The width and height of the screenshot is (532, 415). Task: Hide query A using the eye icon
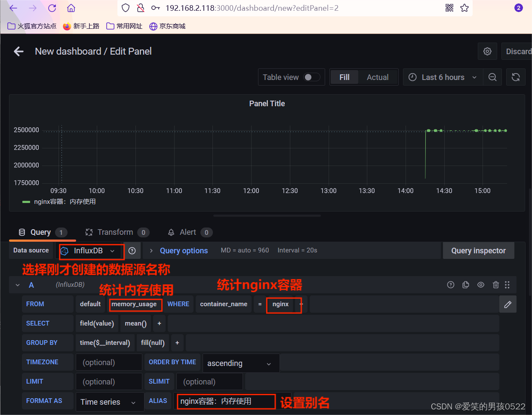click(480, 285)
